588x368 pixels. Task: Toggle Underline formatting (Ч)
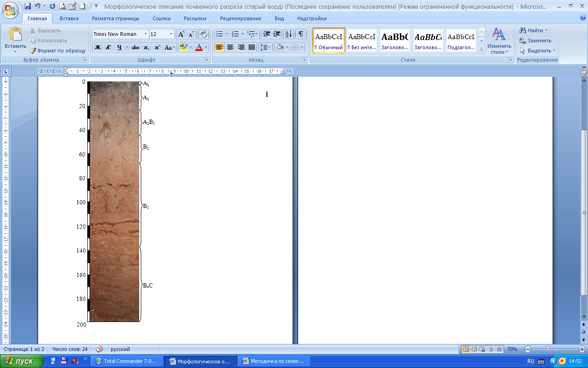coord(119,47)
